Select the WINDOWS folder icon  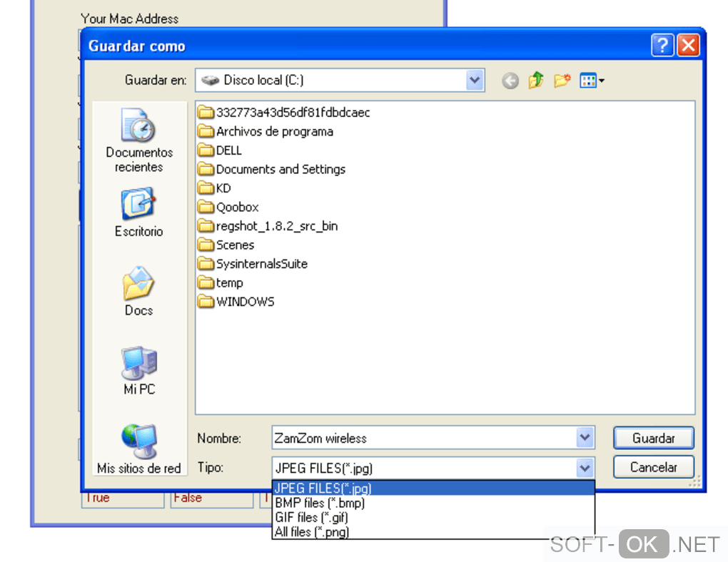click(x=206, y=302)
